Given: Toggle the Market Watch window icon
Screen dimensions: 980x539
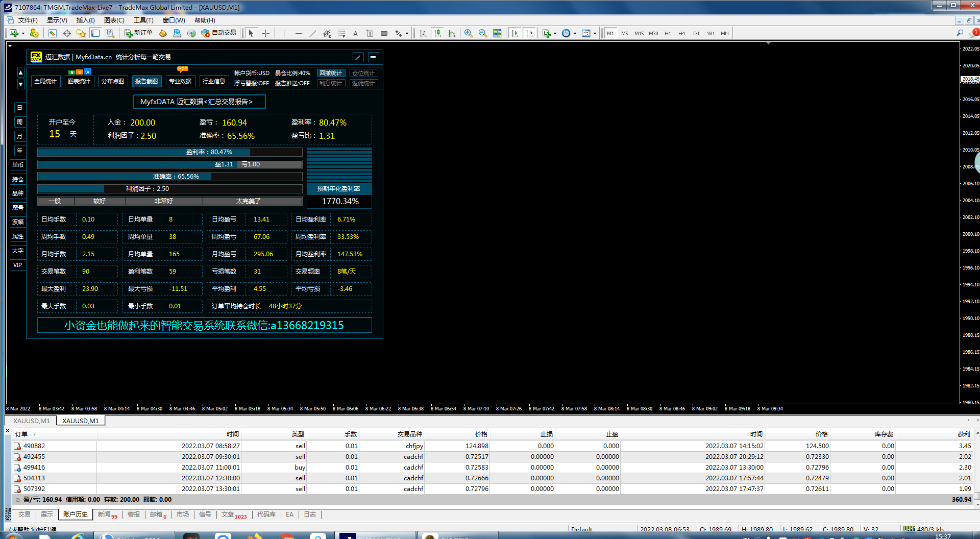Looking at the screenshot, I should click(x=53, y=33).
